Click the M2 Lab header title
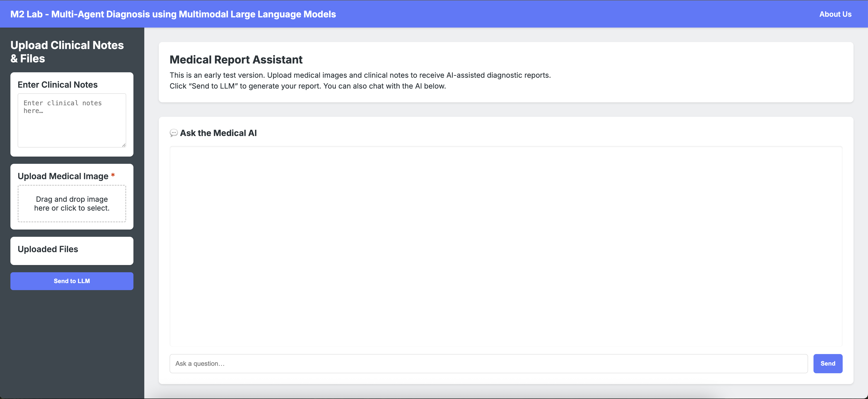 coord(173,14)
